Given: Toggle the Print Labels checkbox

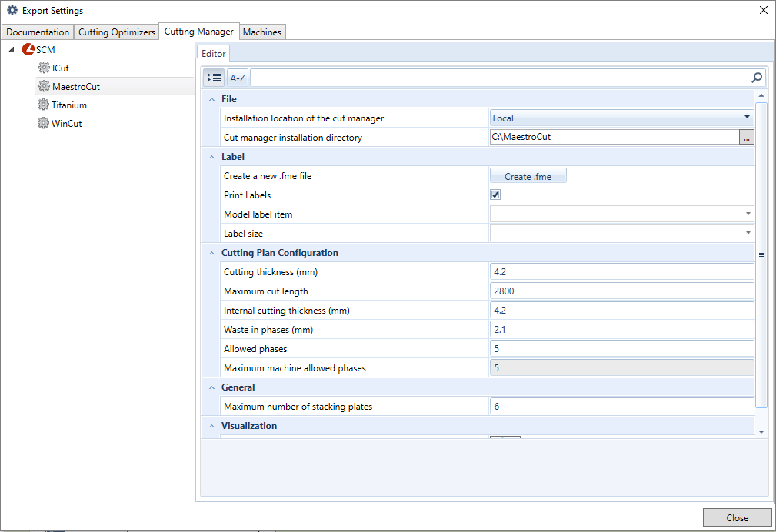Looking at the screenshot, I should [495, 195].
